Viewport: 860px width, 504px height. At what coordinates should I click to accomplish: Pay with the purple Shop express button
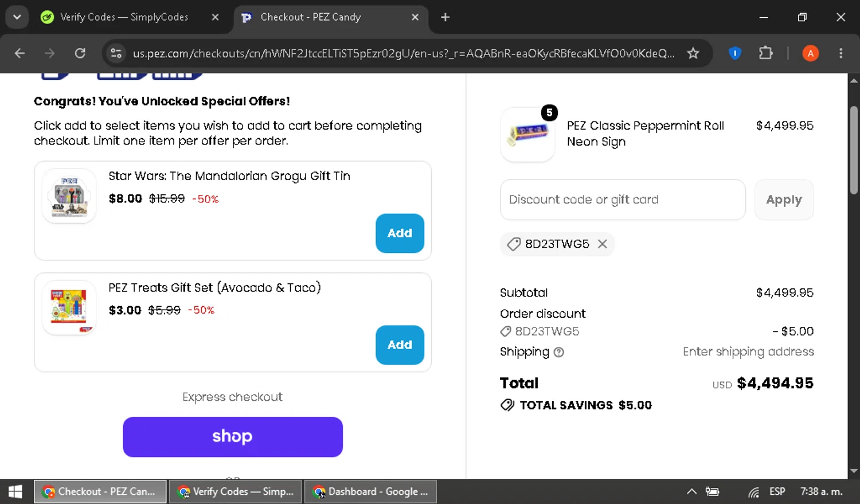tap(233, 437)
